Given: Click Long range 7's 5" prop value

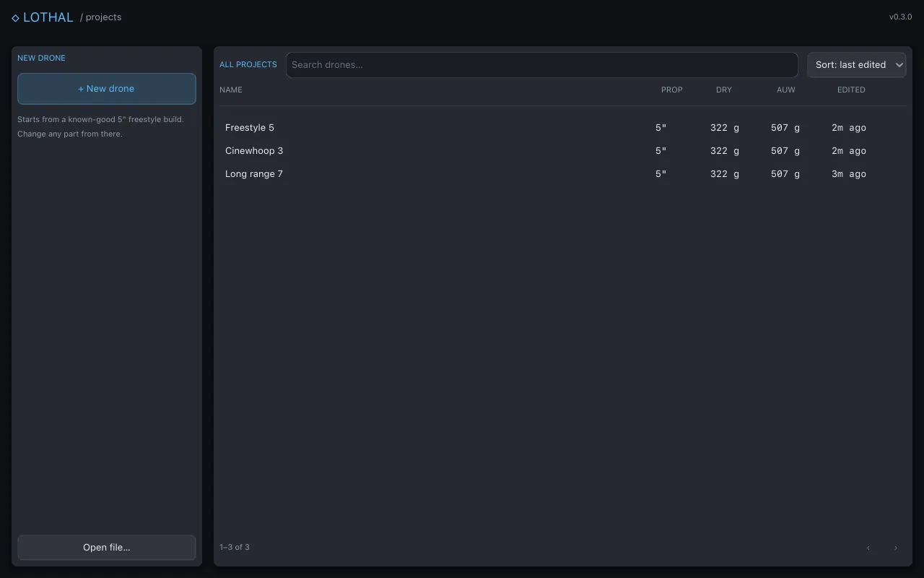Looking at the screenshot, I should click(661, 174).
